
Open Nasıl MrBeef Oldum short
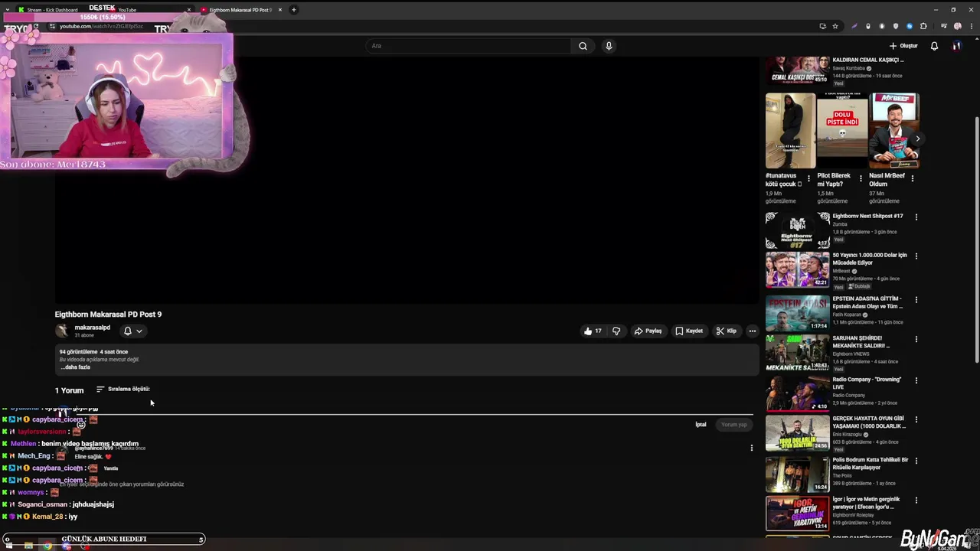click(x=893, y=131)
